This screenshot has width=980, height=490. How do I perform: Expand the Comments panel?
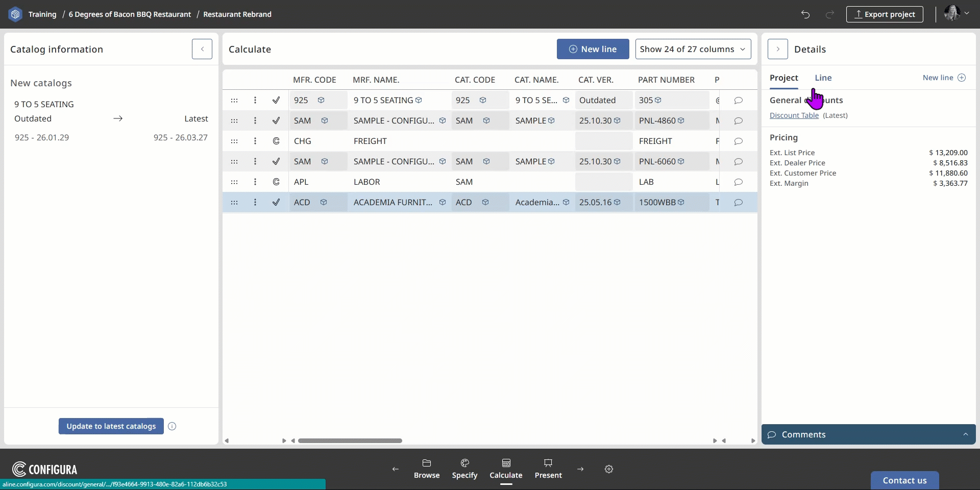[x=868, y=434]
